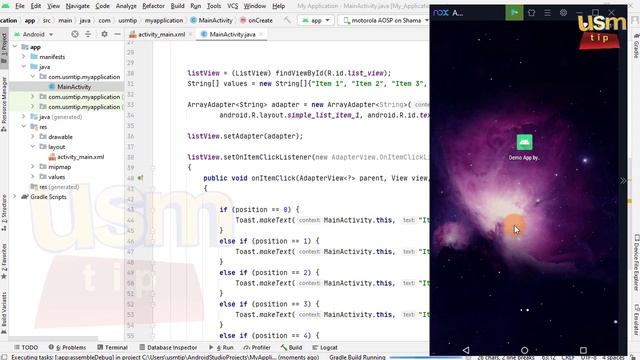Open the File menu
This screenshot has width=640, height=360.
(x=20, y=6)
